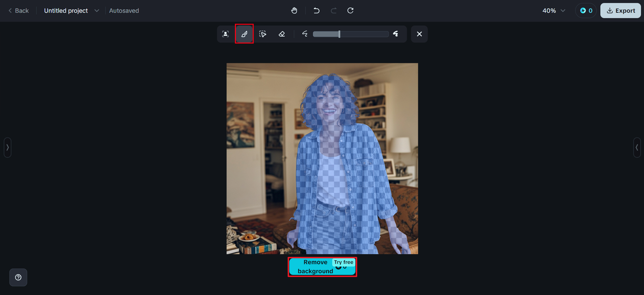Click the thick brush stroke icon
Viewport: 644px width, 295px height.
pyautogui.click(x=396, y=34)
